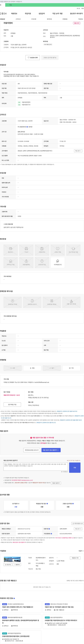
Task: Open the 직업 능력 개발 menu
Action: tap(57, 14)
